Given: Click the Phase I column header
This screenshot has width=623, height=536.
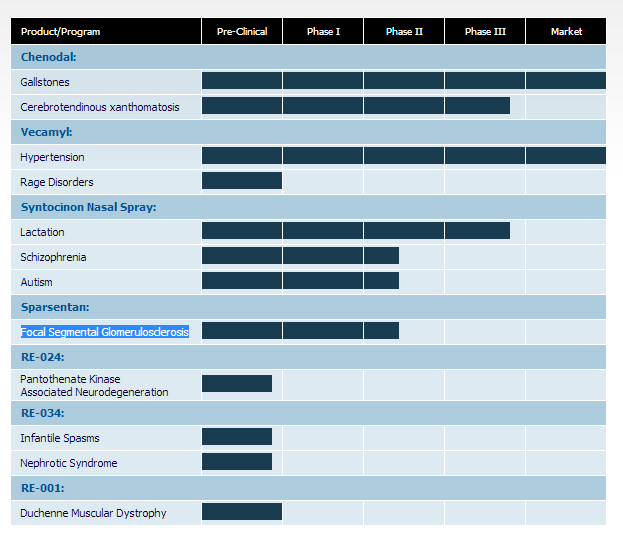Looking at the screenshot, I should tap(323, 31).
